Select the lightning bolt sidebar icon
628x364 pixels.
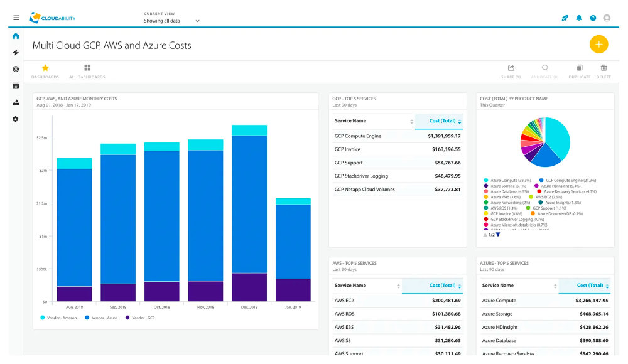(x=15, y=52)
